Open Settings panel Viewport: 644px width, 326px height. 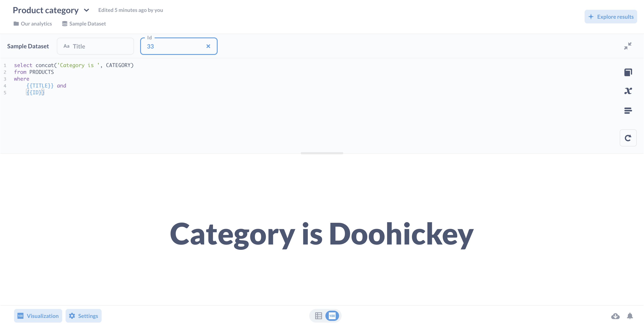[83, 316]
